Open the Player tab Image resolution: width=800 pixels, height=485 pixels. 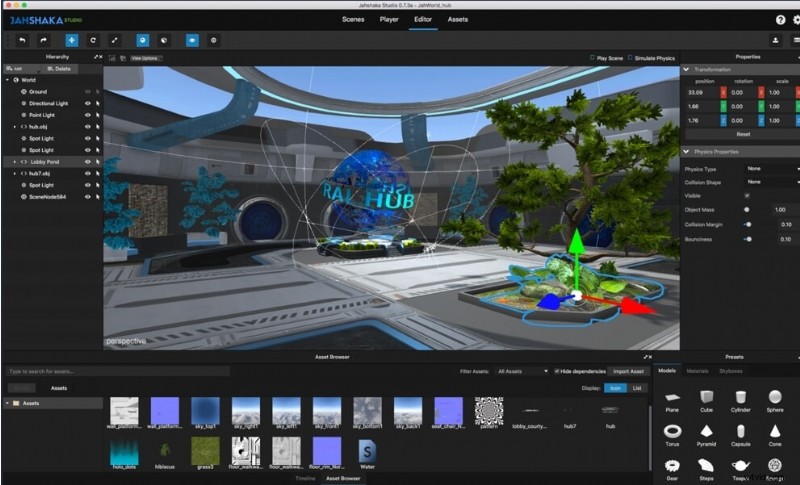389,19
